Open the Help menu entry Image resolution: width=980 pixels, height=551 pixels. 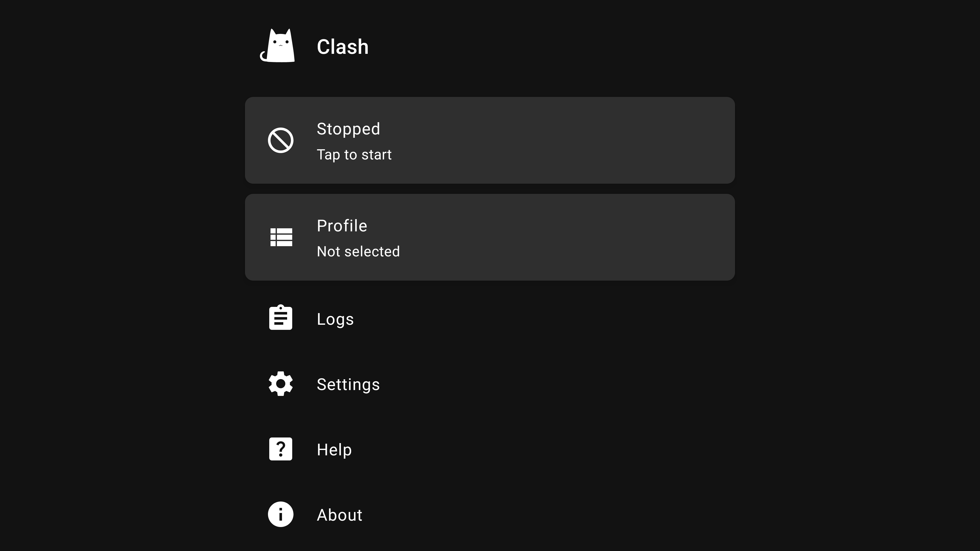tap(334, 450)
